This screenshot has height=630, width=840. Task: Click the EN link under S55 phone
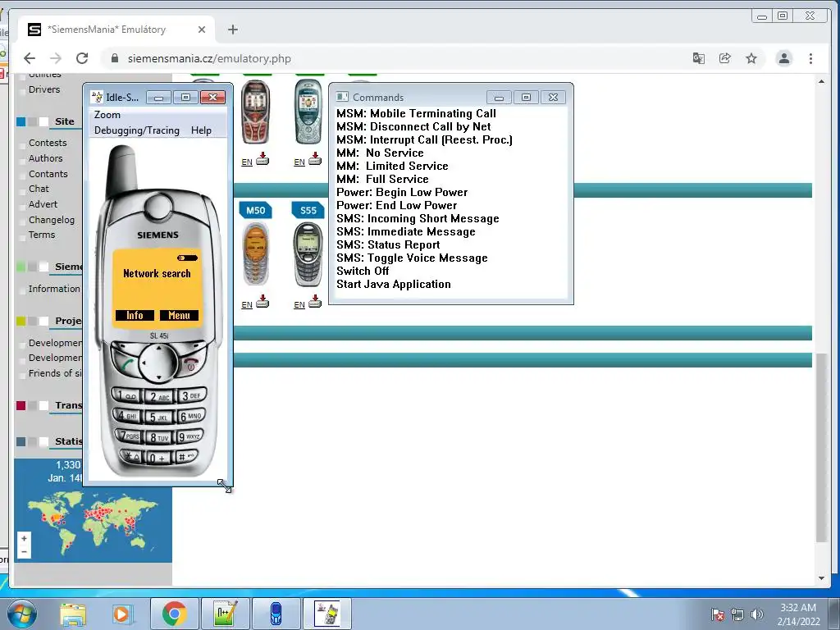point(299,305)
